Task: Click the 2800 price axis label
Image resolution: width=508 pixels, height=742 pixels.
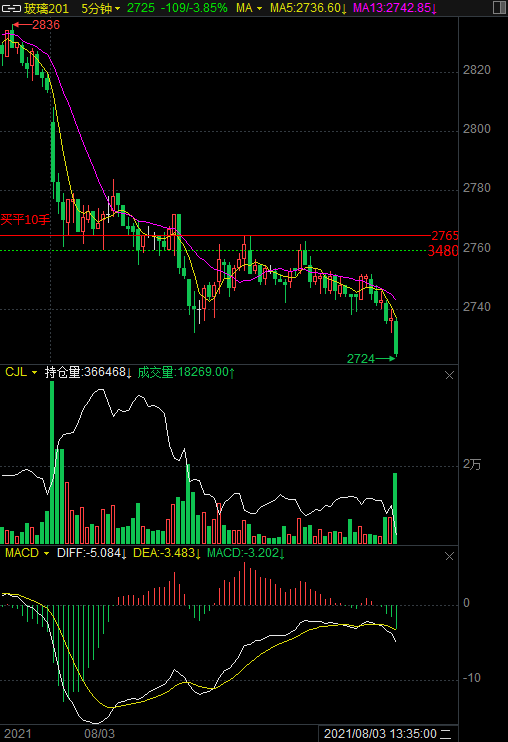Action: tap(476, 129)
